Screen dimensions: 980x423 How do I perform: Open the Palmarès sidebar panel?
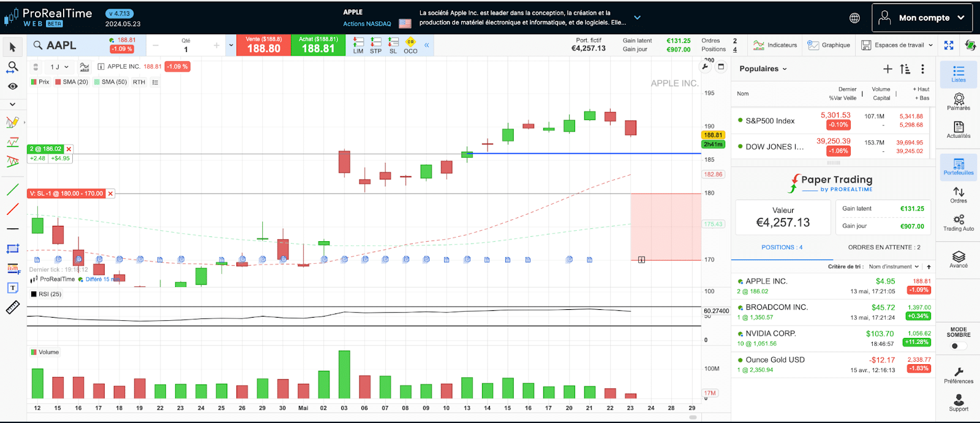[x=959, y=102]
